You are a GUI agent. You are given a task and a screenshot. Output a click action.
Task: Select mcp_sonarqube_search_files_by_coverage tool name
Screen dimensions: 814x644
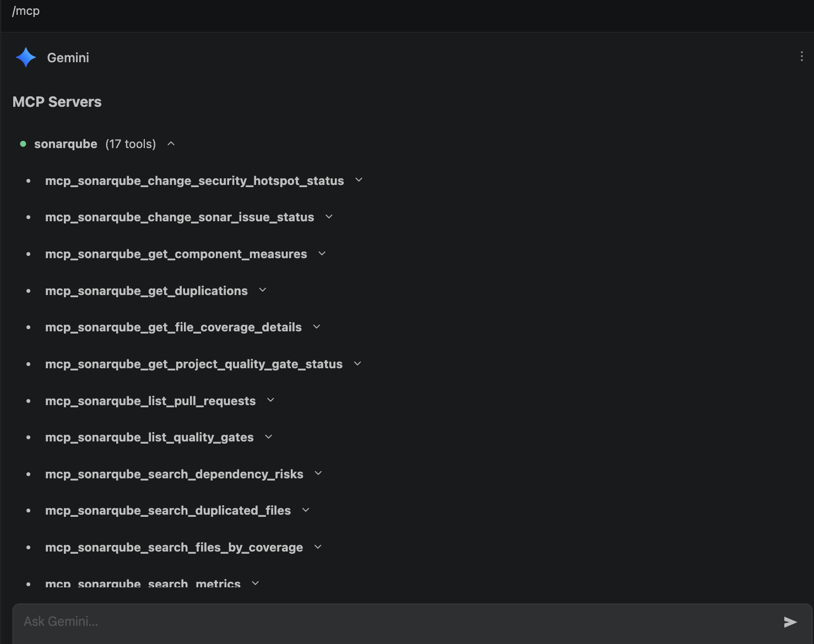[x=174, y=548]
